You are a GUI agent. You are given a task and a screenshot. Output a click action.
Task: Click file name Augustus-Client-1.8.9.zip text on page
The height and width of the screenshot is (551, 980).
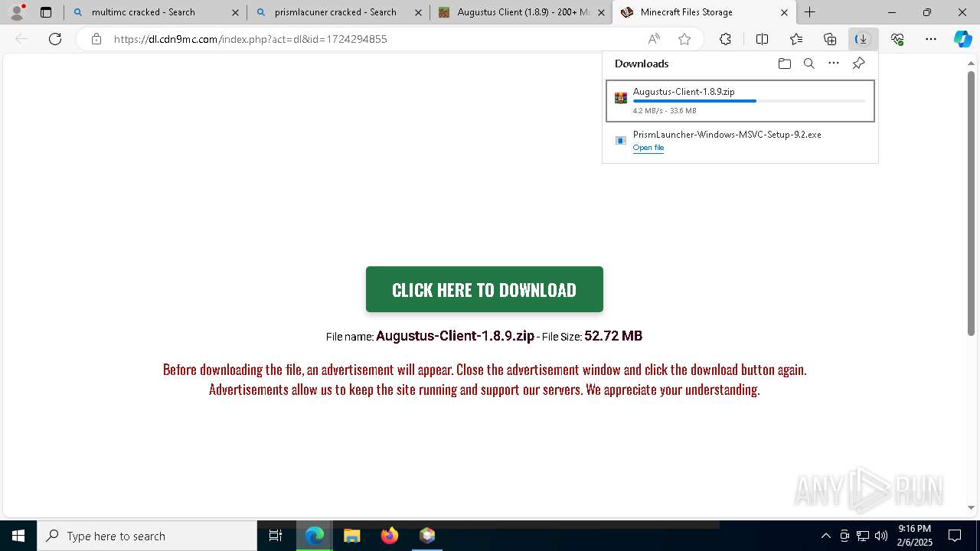(455, 336)
